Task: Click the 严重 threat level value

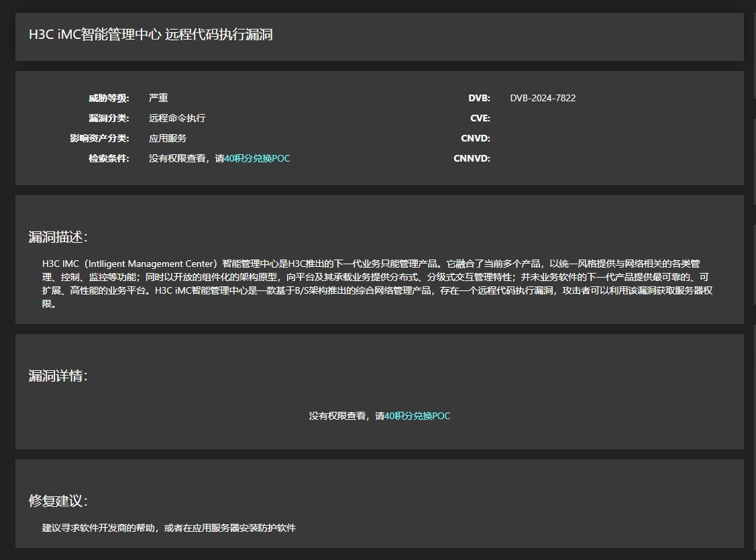Action: [x=158, y=98]
